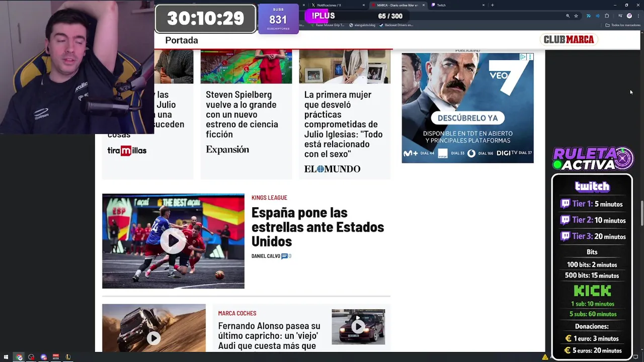Open the CLUB MARCA link
Viewport: 644px width, 362px height.
pos(569,39)
